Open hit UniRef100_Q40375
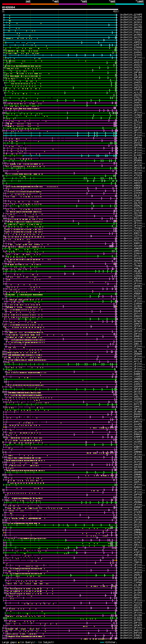Image resolution: width=146 pixels, height=644 pixels. tap(131, 17)
